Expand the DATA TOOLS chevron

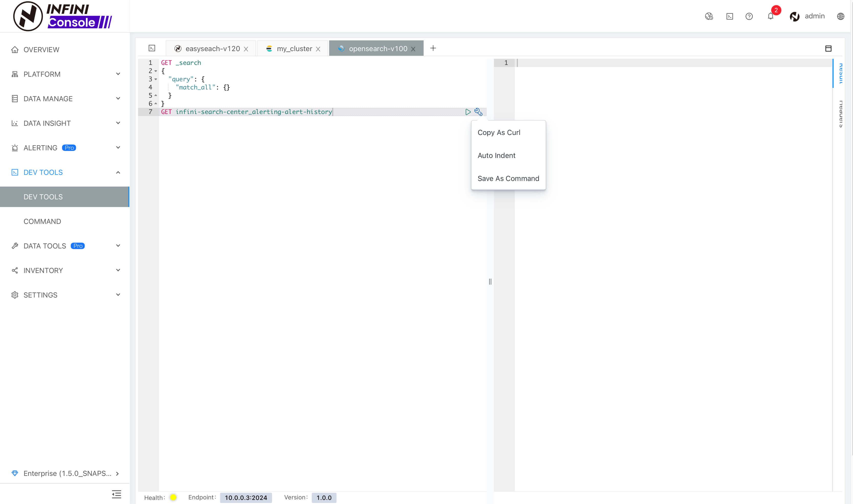point(118,246)
